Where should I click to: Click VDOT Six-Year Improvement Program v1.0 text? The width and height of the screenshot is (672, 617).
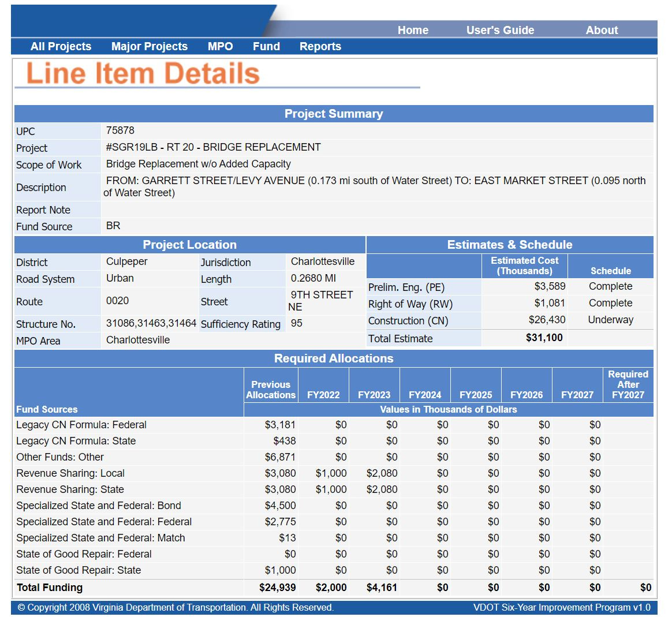click(x=562, y=608)
